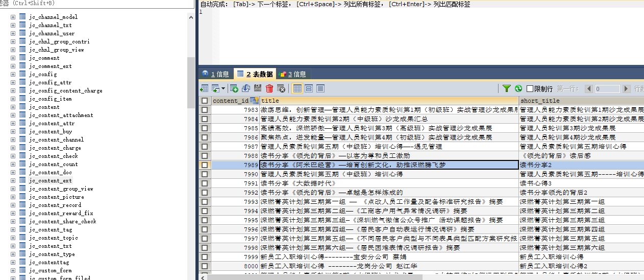Image resolution: width=644 pixels, height=280 pixels.
Task: Click the object browser vertical scrollbar
Action: point(190,82)
